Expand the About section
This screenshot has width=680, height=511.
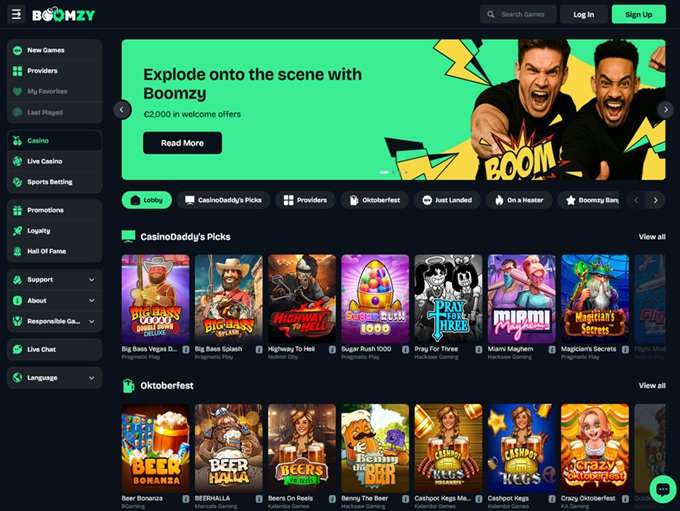tap(55, 301)
